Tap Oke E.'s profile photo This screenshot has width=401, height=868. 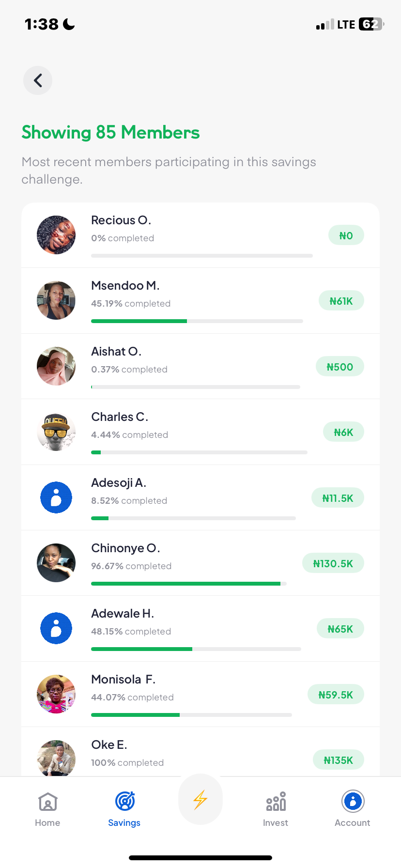(56, 758)
